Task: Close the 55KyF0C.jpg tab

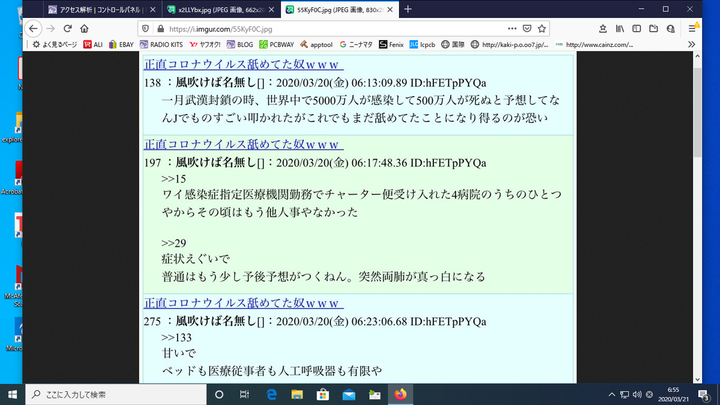Action: [x=390, y=9]
